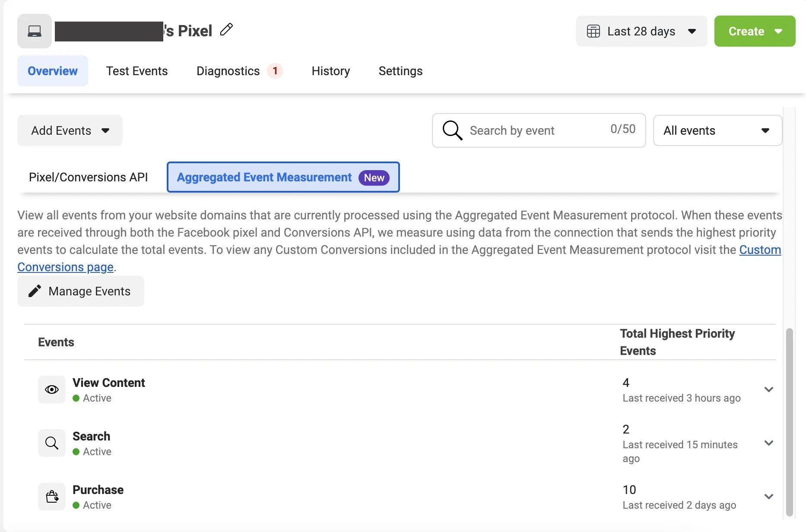Click the Purchase count value 10
This screenshot has height=532, width=806.
629,490
